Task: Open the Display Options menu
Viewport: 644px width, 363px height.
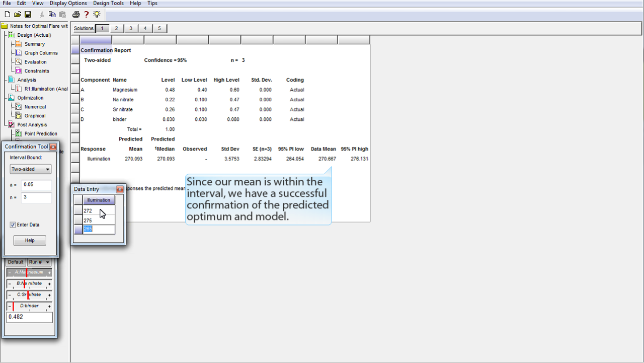Action: [x=68, y=3]
